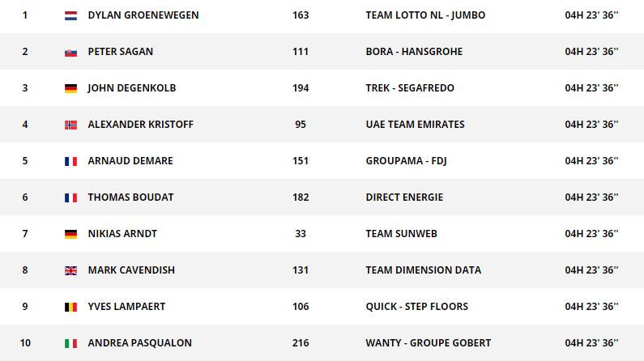Select rank 5 row number
This screenshot has width=644, height=361.
point(25,161)
